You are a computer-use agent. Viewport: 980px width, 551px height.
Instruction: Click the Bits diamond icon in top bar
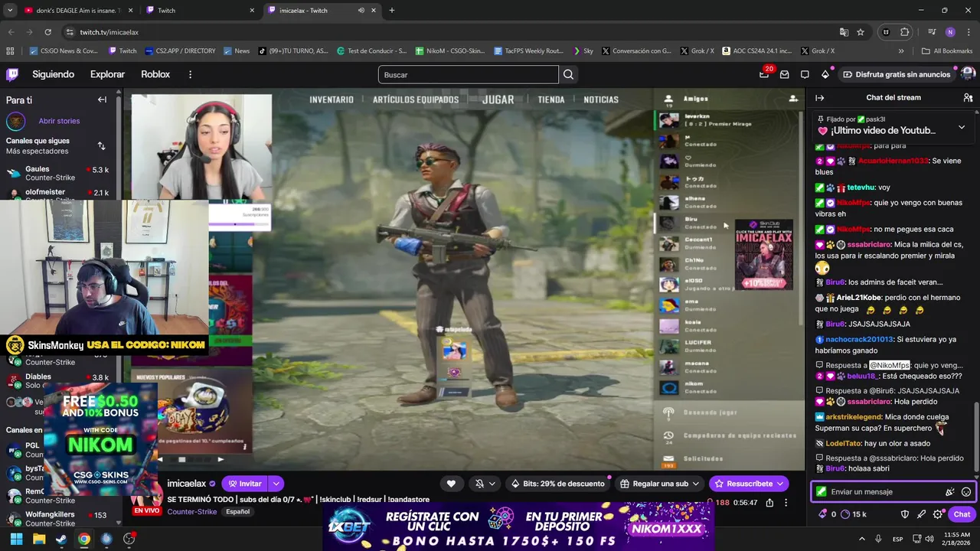tap(825, 74)
